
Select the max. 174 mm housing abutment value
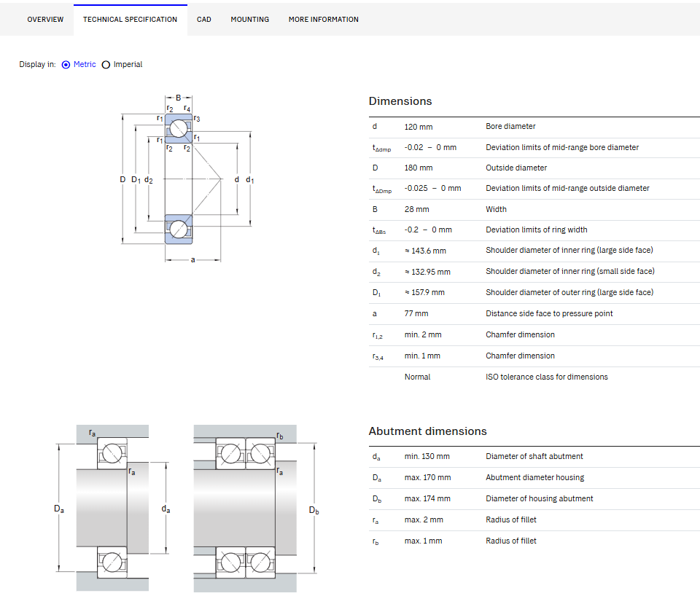click(427, 499)
